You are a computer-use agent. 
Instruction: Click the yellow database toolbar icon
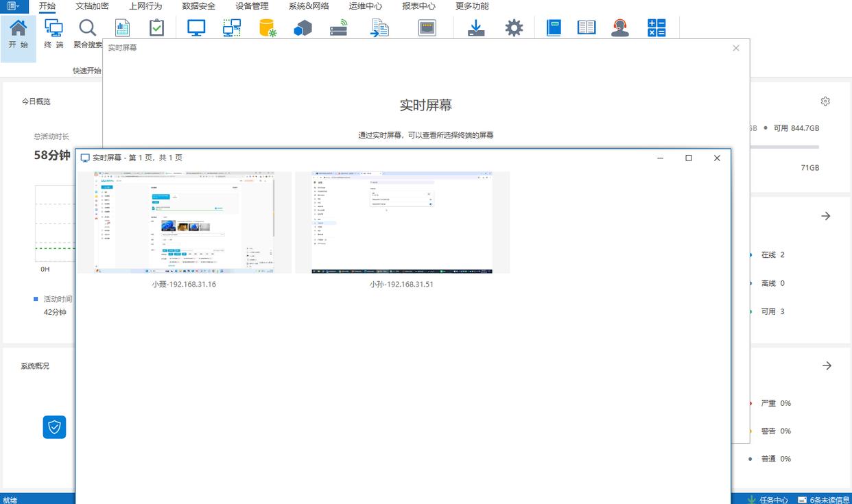[267, 28]
